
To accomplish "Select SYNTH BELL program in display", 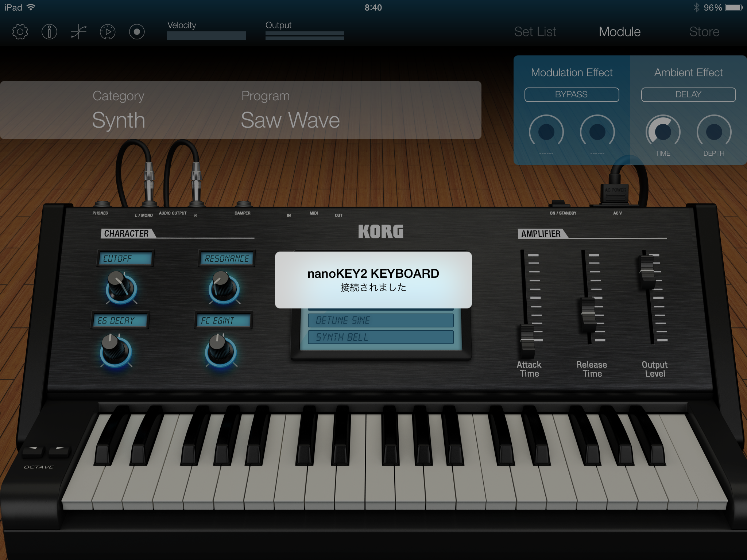I will (380, 337).
